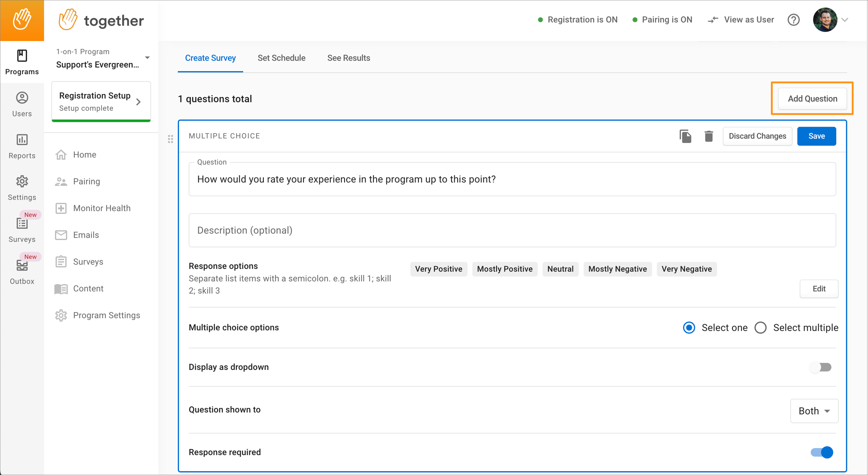
Task: Click the orange Together hand logo tile
Action: pyautogui.click(x=22, y=20)
